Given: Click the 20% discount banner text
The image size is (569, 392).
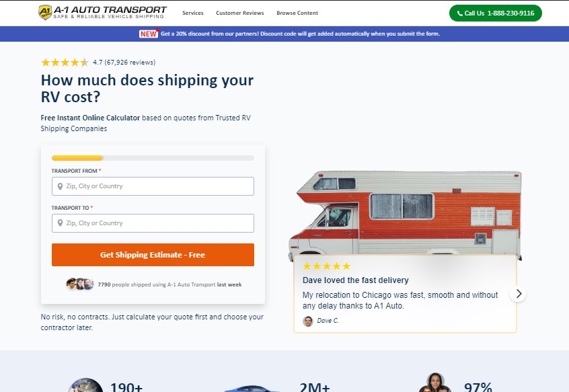Looking at the screenshot, I should 300,34.
